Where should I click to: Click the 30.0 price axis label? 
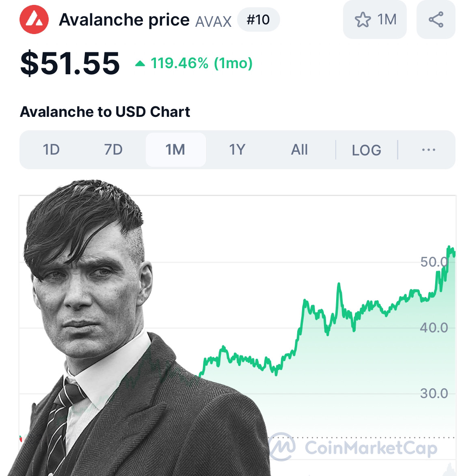point(434,393)
